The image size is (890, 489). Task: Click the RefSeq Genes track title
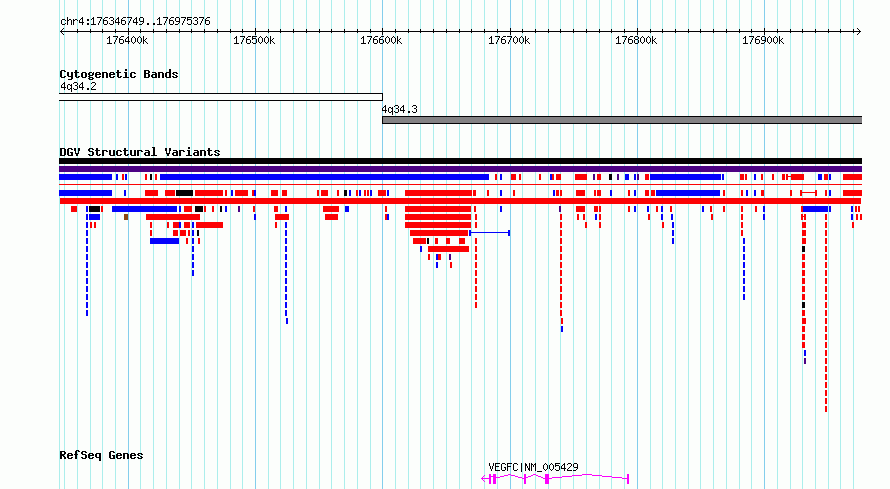(x=101, y=455)
